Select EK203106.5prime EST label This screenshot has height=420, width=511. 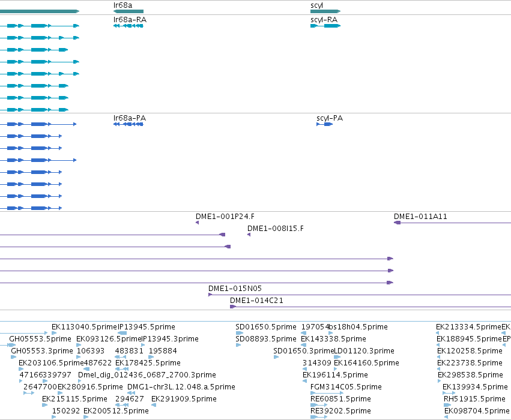tap(51, 362)
